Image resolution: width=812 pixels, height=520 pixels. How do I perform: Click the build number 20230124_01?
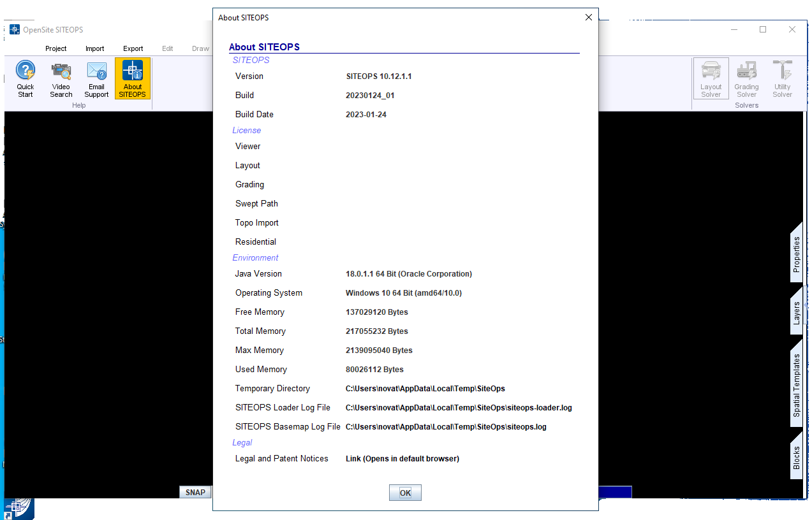(370, 95)
